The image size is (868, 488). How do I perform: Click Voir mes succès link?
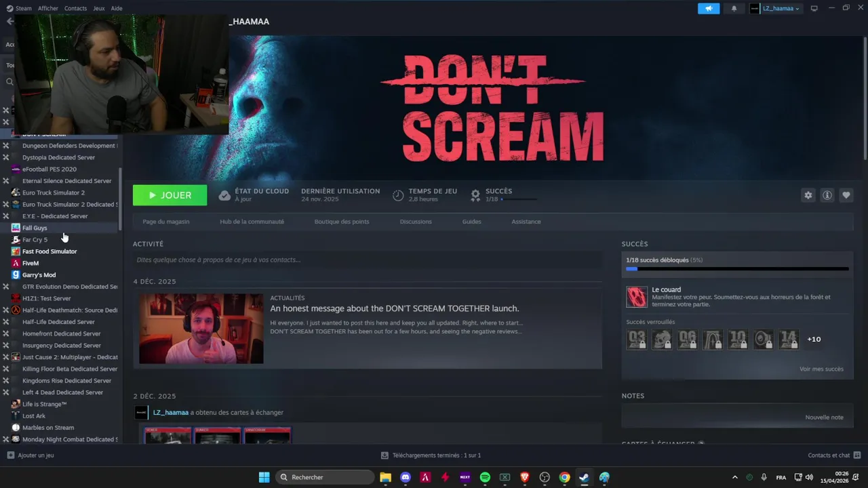821,369
